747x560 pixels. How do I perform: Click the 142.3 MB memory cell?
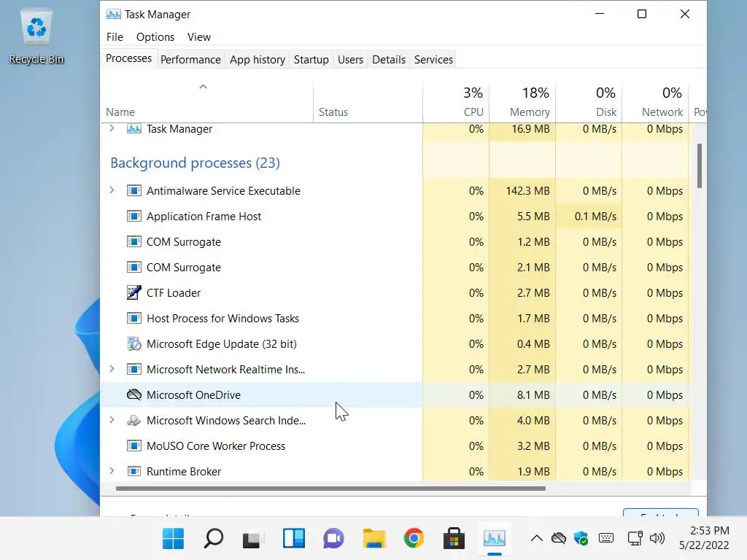[522, 190]
